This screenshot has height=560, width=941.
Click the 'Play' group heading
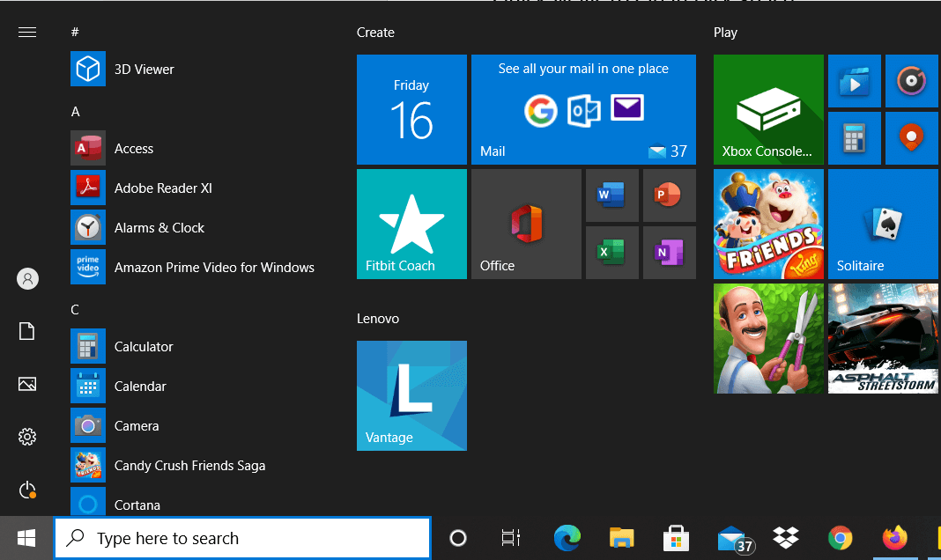click(725, 33)
